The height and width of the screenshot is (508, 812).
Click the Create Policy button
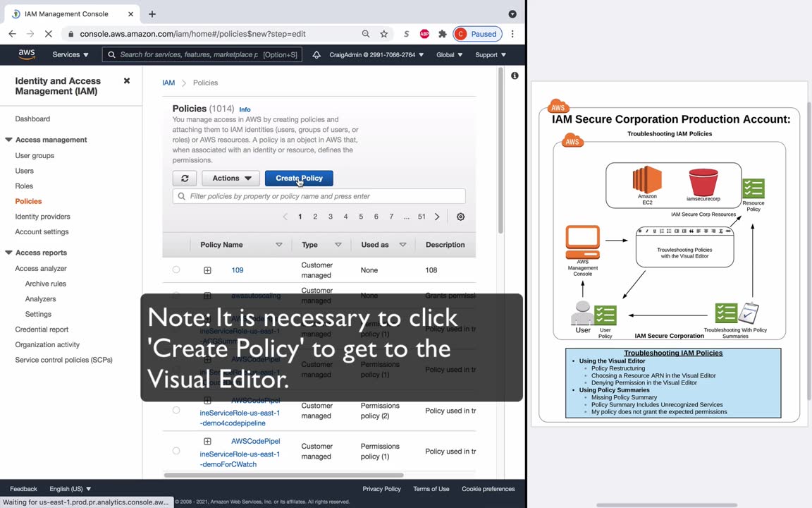(x=299, y=179)
